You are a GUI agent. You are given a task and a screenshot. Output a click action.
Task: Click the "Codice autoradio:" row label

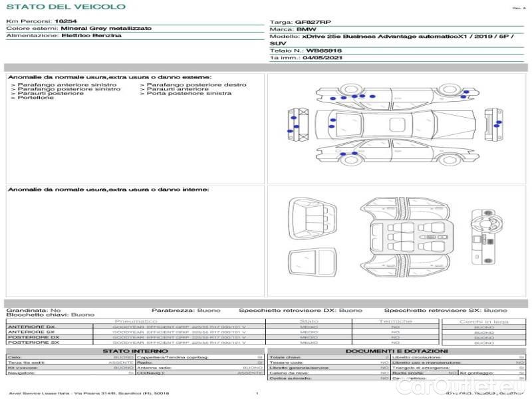(x=291, y=378)
